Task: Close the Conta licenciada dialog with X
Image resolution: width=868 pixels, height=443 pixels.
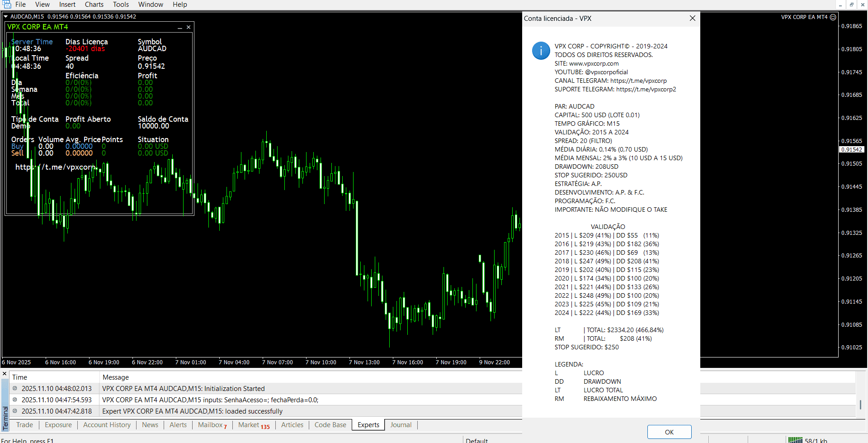Action: click(x=692, y=18)
